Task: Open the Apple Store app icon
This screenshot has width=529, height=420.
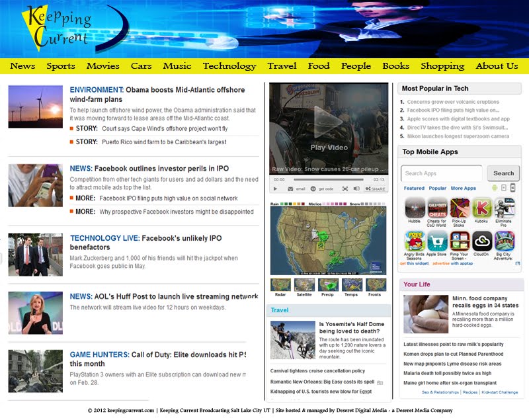Action: (x=437, y=241)
